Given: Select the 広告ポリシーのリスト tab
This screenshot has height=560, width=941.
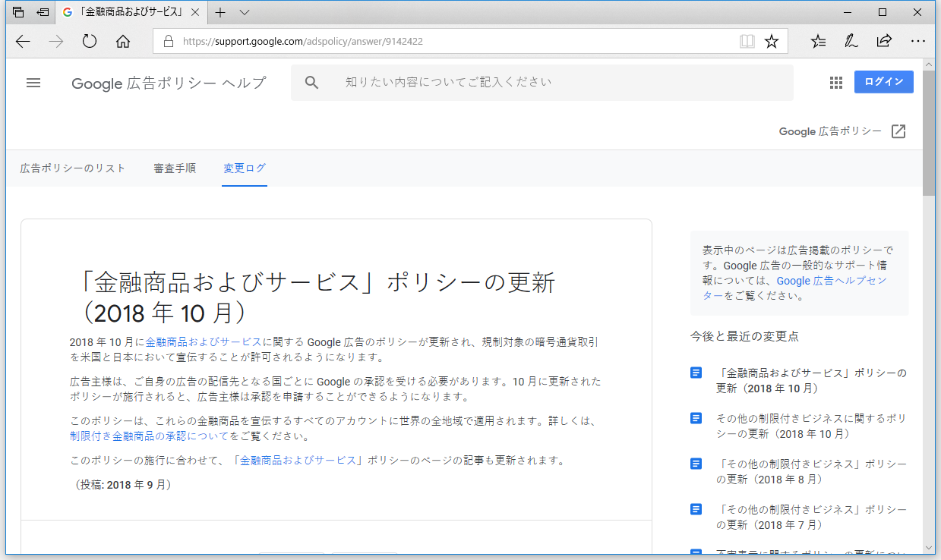Looking at the screenshot, I should point(72,168).
